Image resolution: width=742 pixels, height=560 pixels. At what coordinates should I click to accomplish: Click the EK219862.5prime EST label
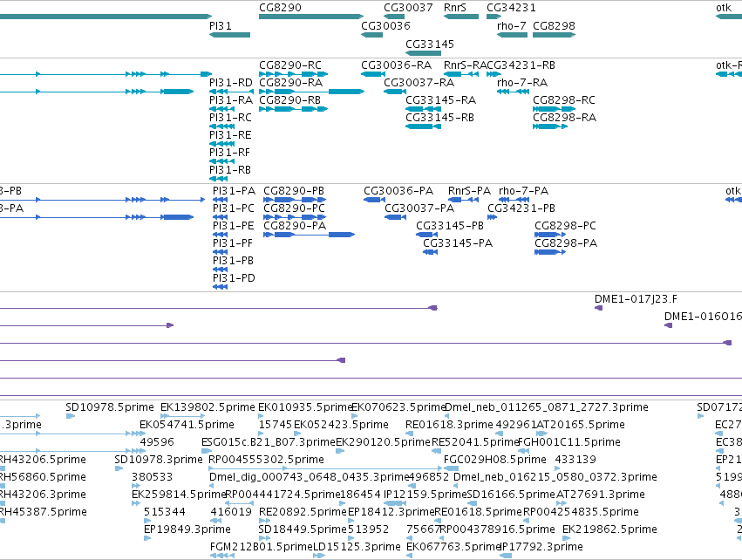(x=610, y=529)
